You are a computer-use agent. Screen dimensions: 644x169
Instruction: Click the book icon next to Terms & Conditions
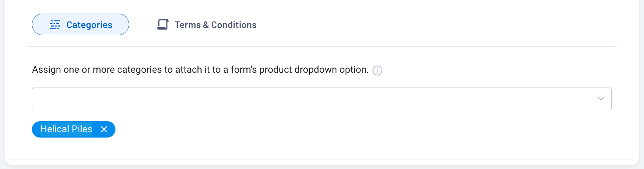[x=163, y=25]
